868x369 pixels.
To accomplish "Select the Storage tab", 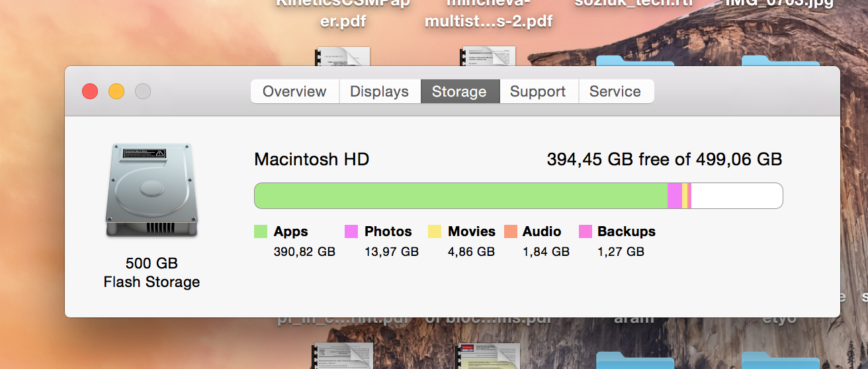I will [x=460, y=91].
